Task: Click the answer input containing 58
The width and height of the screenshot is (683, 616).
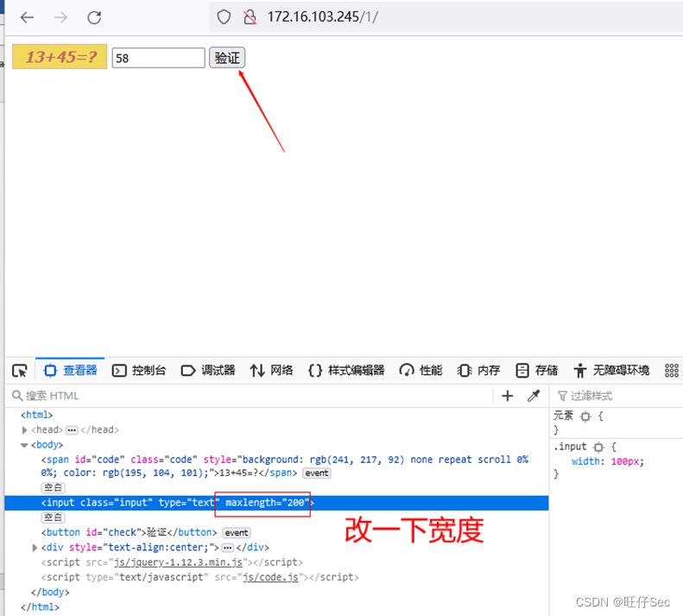Action: pyautogui.click(x=158, y=58)
